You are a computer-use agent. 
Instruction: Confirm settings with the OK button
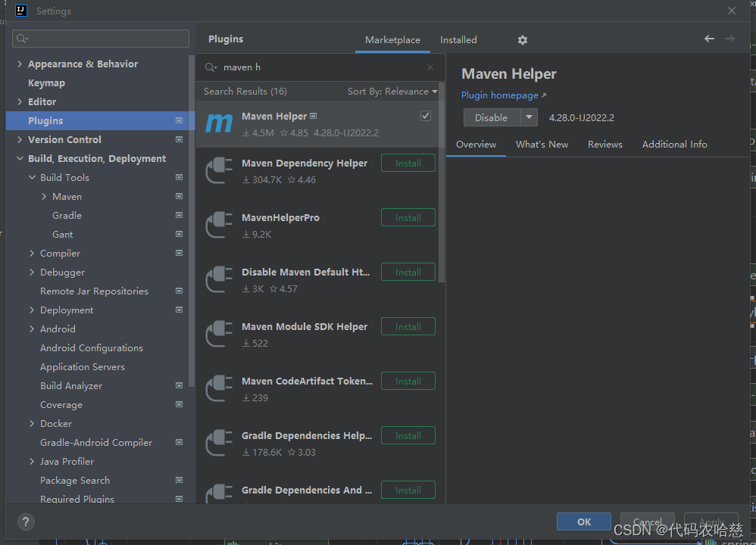[x=584, y=522]
